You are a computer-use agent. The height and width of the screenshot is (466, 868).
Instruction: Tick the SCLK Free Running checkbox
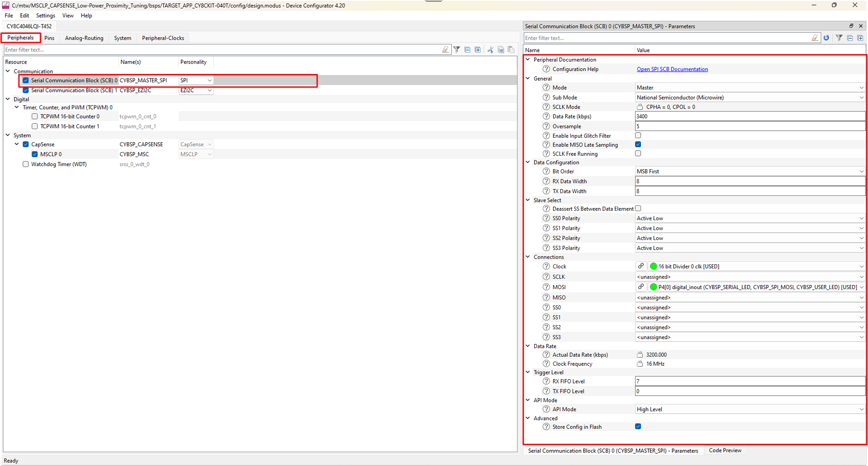[x=638, y=153]
